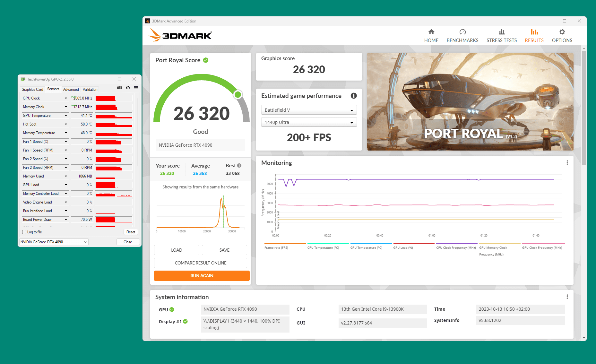Screen dimensions: 596x364
Task: Expand the Memory Clock sensor dropdown
Action: point(66,107)
